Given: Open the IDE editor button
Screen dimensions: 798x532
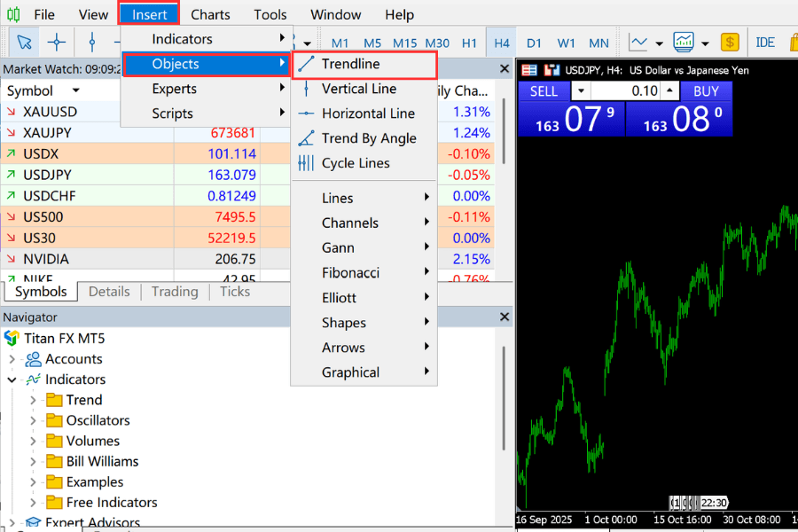Looking at the screenshot, I should (x=765, y=43).
